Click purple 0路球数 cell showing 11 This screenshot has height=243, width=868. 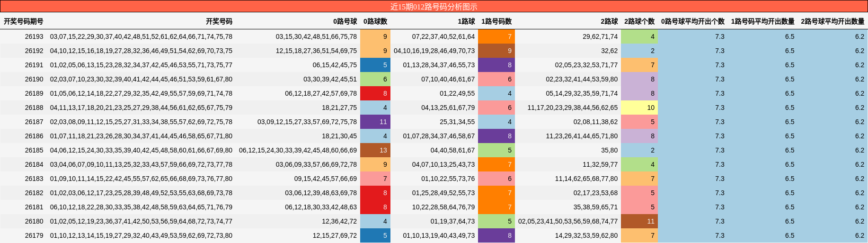[375, 122]
